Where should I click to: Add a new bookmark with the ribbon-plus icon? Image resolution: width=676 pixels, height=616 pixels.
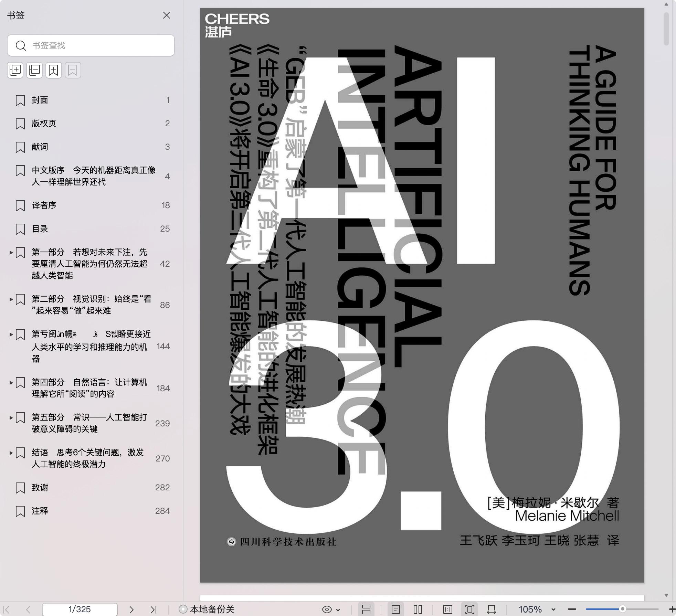pyautogui.click(x=54, y=70)
